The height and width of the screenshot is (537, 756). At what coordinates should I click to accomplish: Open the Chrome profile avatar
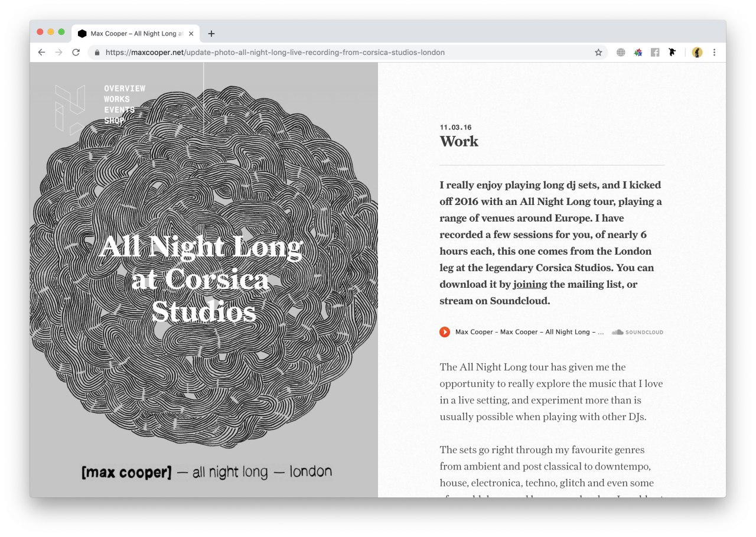(x=697, y=53)
